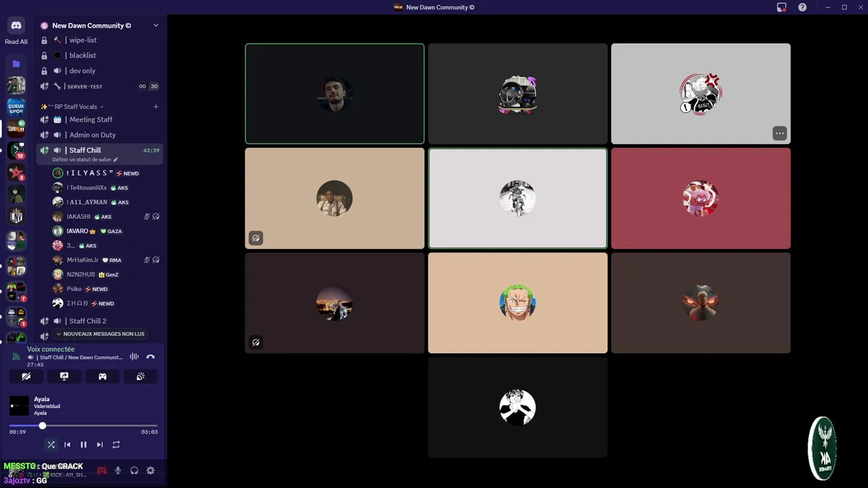Screen dimensions: 868x488
Task: Open the server with 12 notifications badge
Action: [16, 150]
